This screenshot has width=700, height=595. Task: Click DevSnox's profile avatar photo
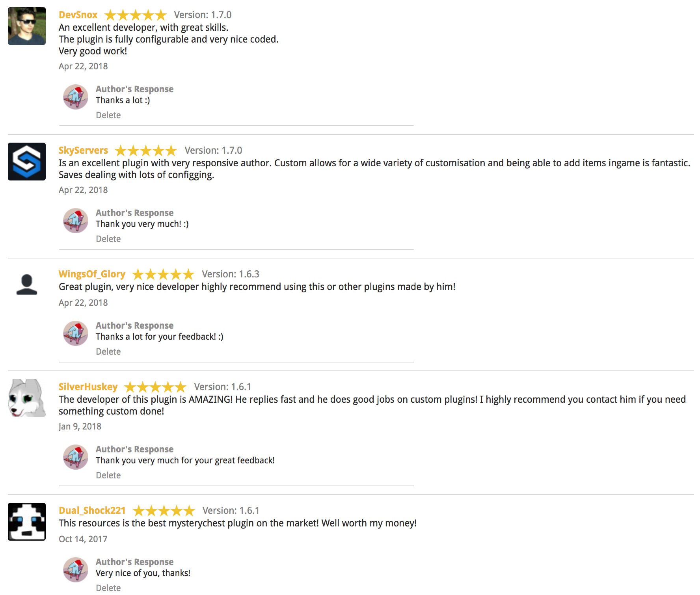point(27,26)
